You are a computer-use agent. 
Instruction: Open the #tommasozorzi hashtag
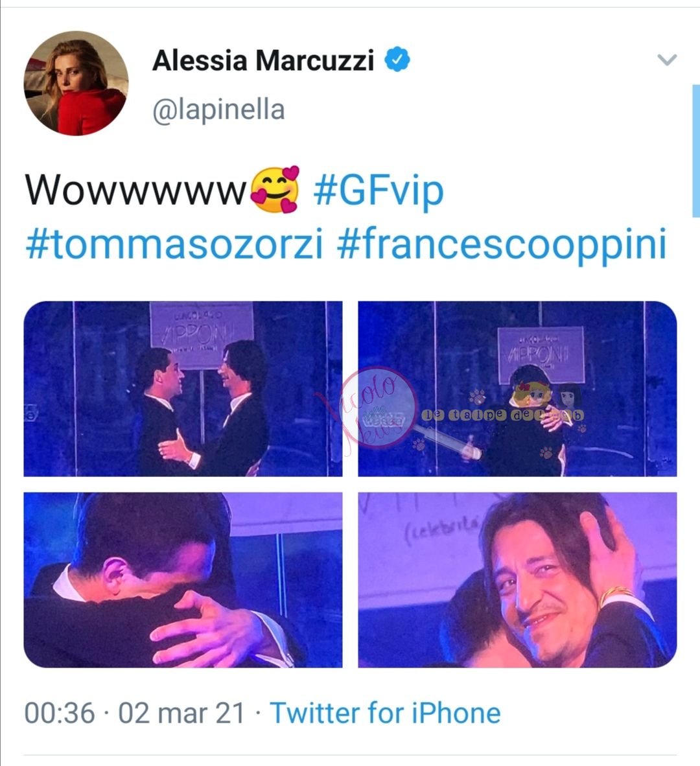pos(174,243)
